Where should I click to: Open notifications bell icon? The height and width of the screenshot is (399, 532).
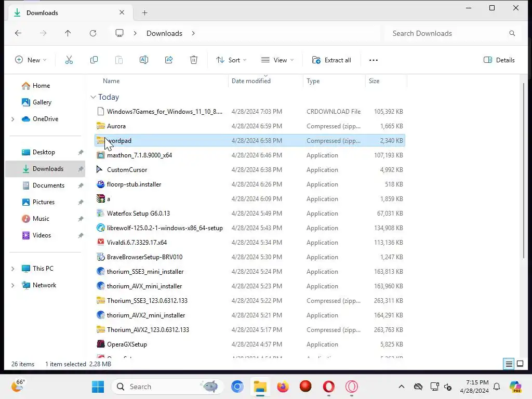497,387
